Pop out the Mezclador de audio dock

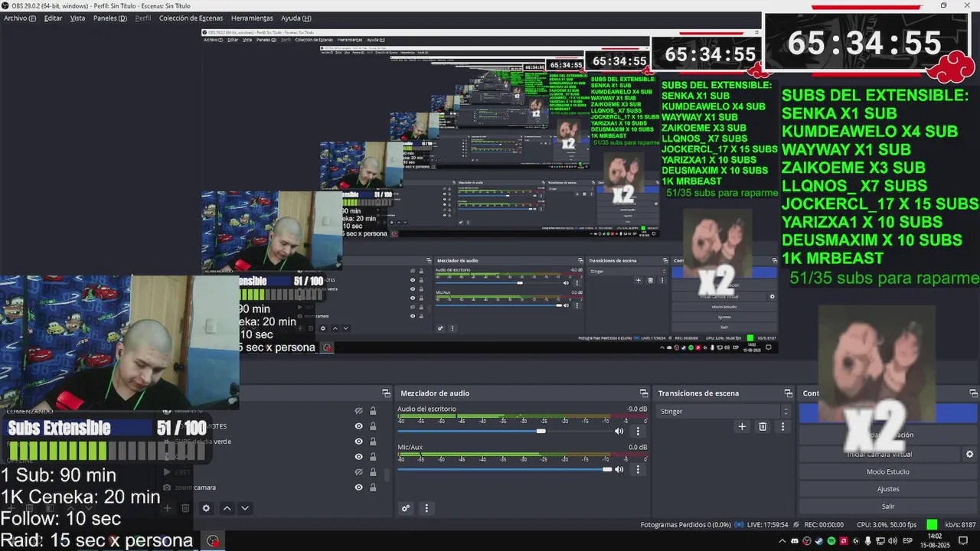pyautogui.click(x=644, y=393)
